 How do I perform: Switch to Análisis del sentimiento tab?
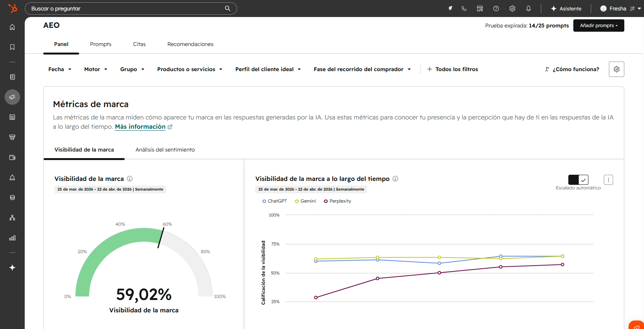[x=165, y=150]
